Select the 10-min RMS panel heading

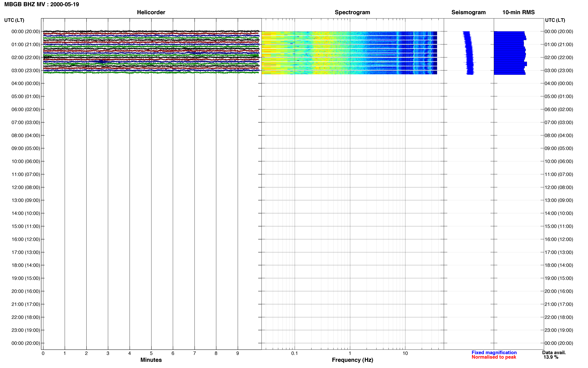click(518, 12)
